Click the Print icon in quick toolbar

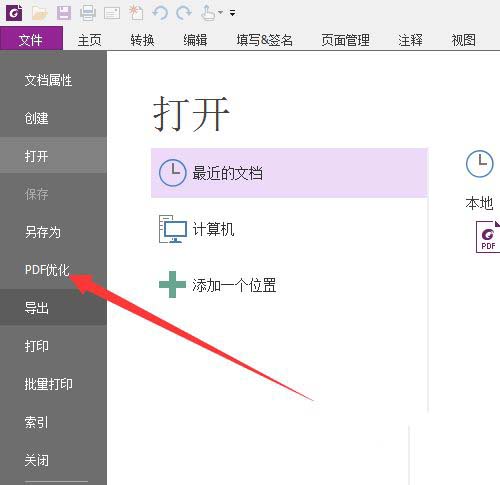88,13
